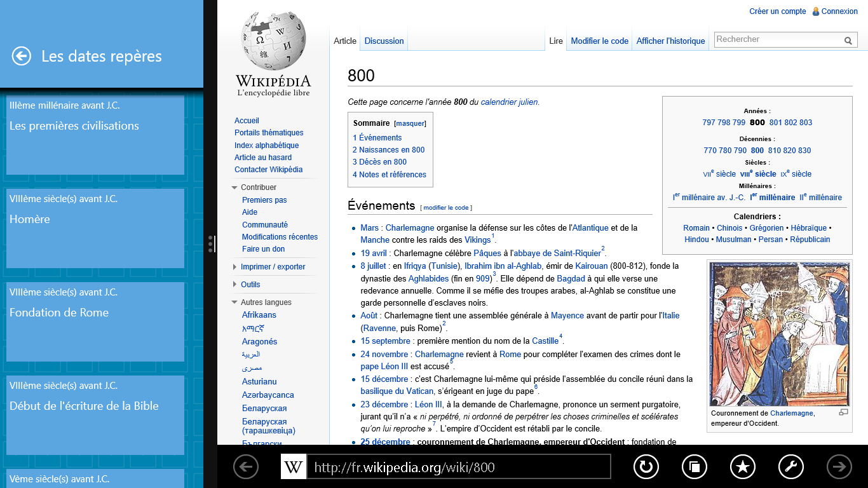Screen dimensions: 868x488
Task: Click the Connexion link
Action: coord(839,11)
